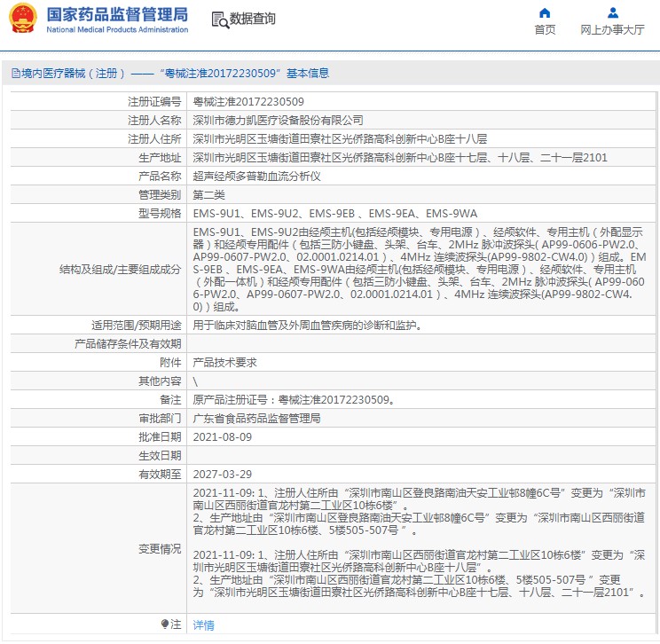Click 产品储存条件及有效期 row label
The height and width of the screenshot is (644, 660).
pos(128,344)
